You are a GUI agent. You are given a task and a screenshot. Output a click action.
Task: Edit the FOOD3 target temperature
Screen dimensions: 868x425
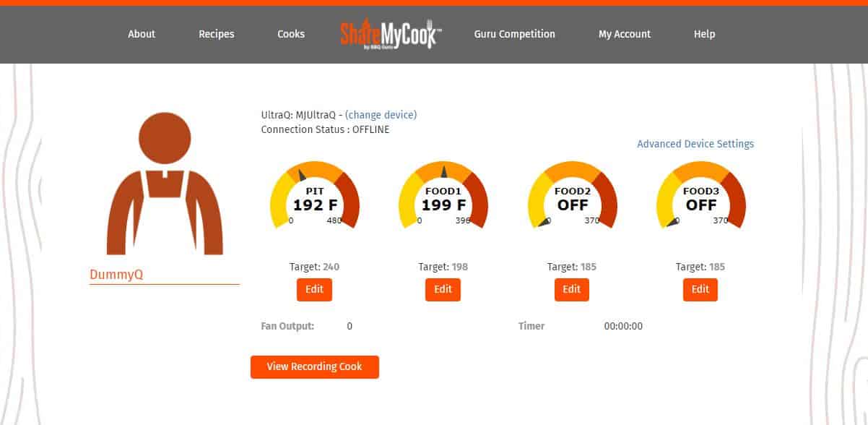pos(700,289)
